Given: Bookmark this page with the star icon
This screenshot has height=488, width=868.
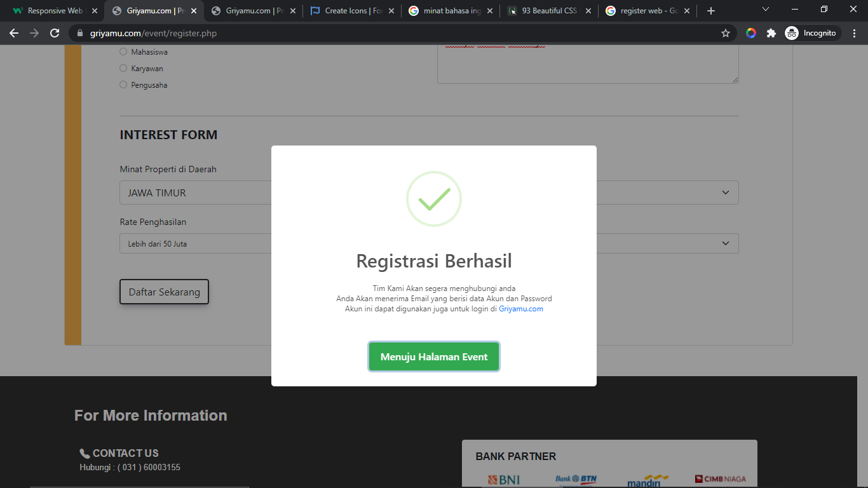Looking at the screenshot, I should pyautogui.click(x=725, y=33).
